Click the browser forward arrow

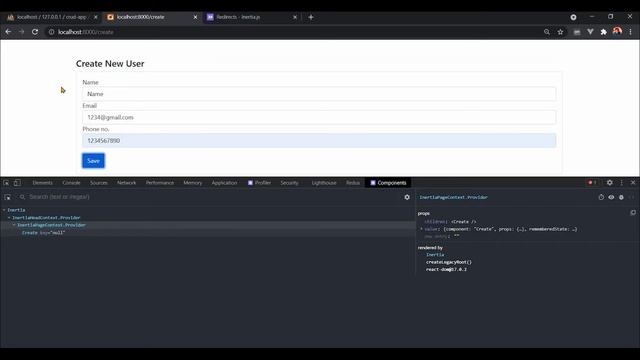click(x=22, y=32)
